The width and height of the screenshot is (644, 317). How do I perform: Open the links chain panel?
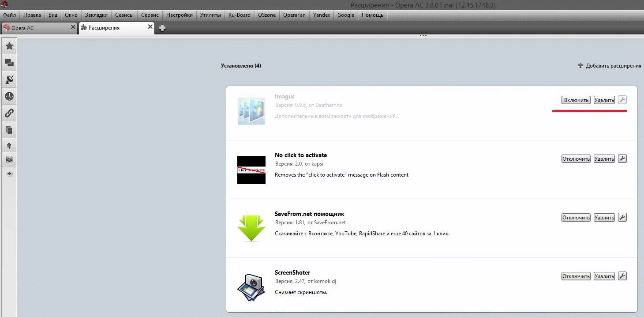(9, 113)
